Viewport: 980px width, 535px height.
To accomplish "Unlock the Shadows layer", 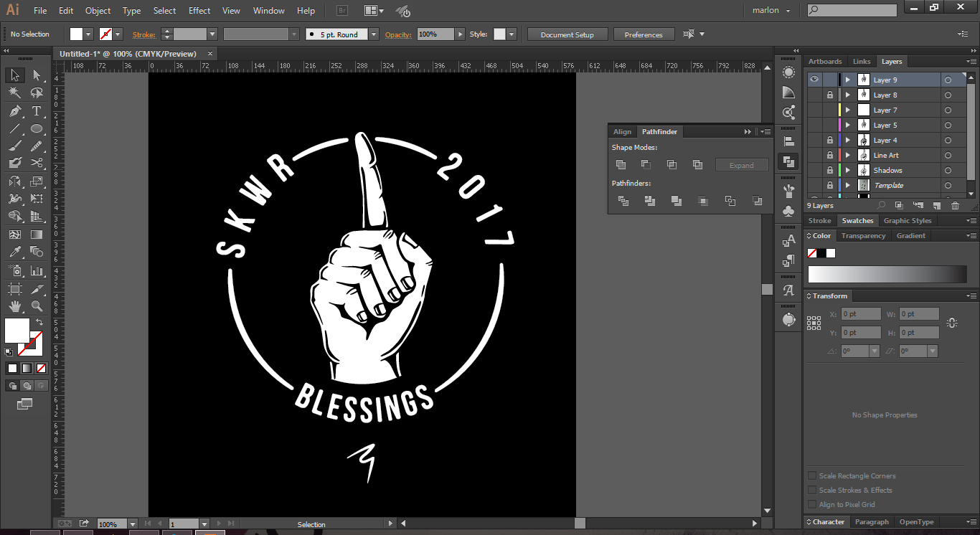I will (x=830, y=170).
